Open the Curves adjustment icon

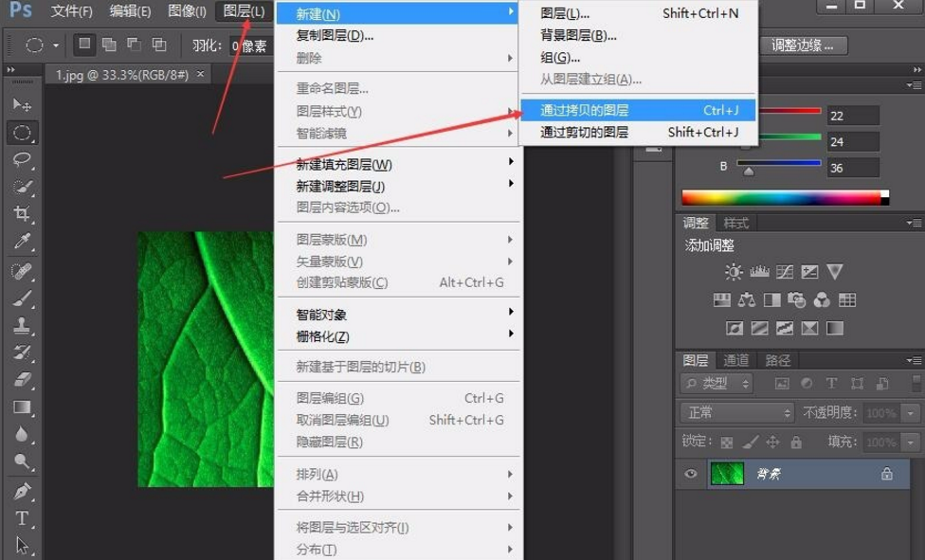[784, 272]
